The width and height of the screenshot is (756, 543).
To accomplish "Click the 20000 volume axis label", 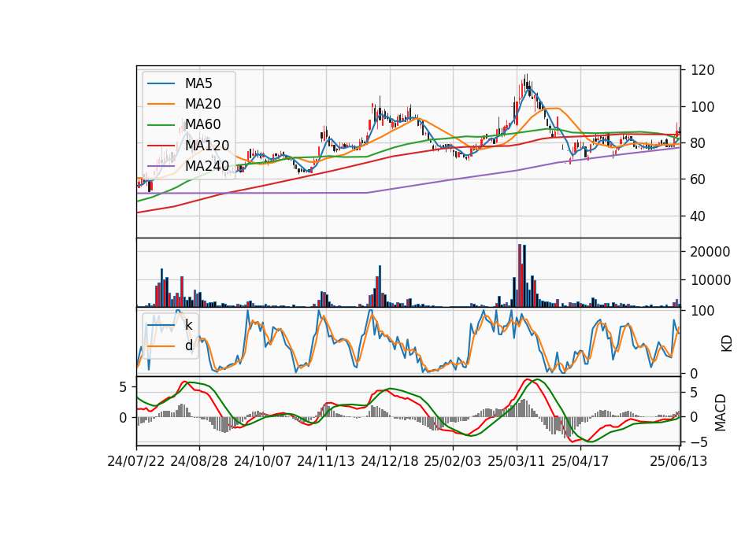I will point(710,252).
